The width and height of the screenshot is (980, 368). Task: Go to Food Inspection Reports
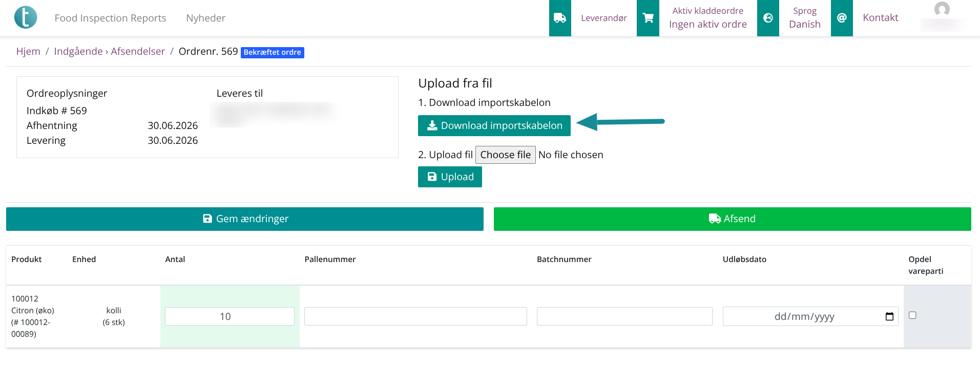point(110,18)
